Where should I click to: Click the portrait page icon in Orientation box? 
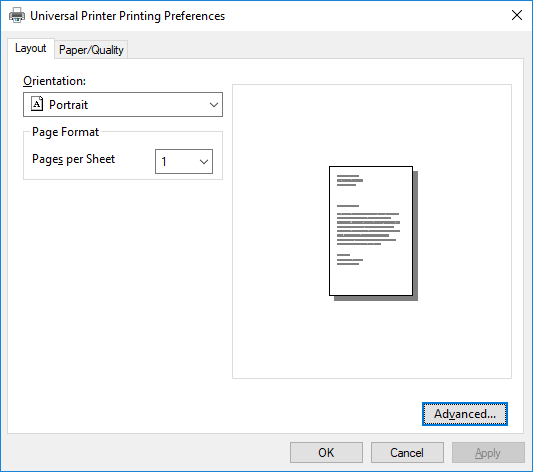pyautogui.click(x=37, y=104)
